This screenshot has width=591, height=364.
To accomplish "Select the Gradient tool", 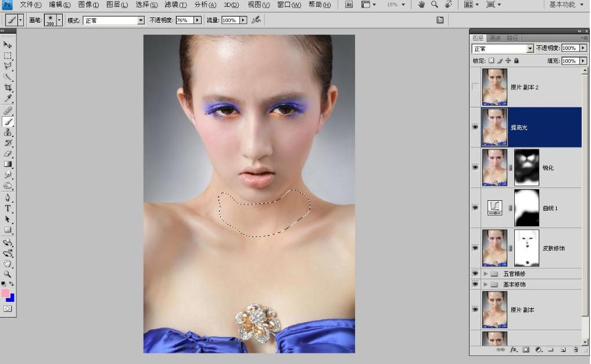I will pyautogui.click(x=8, y=164).
